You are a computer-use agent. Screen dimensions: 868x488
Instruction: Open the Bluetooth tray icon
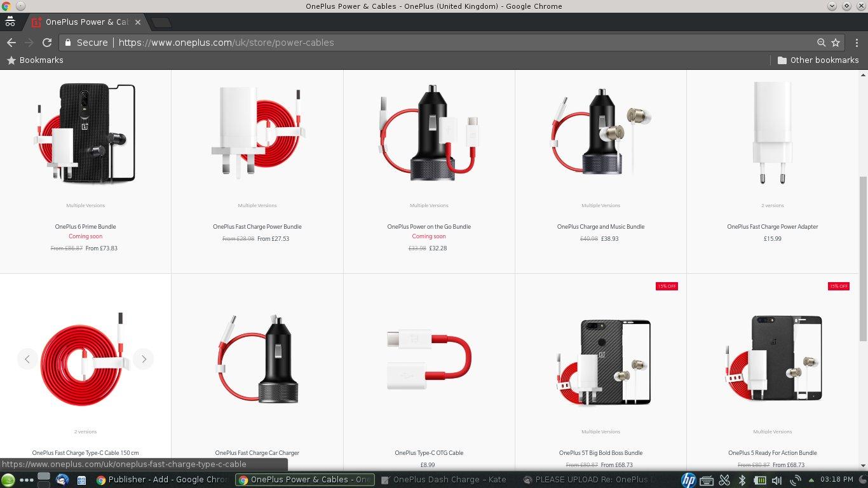[x=742, y=480]
